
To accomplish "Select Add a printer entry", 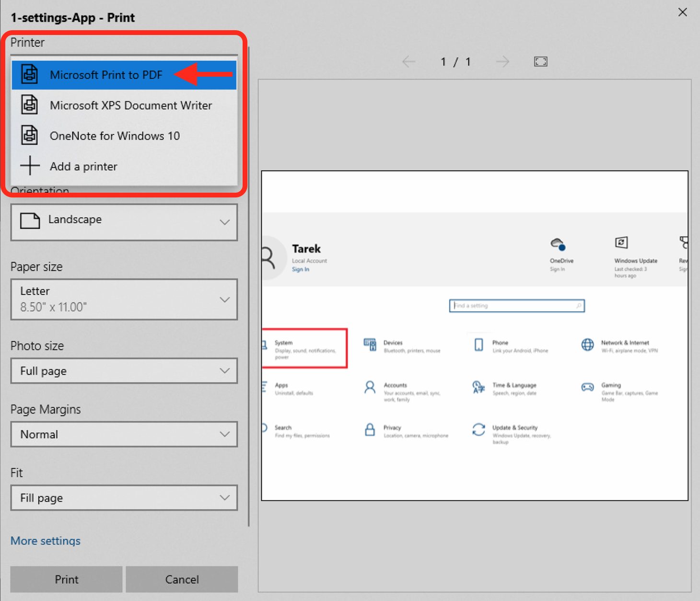I will click(83, 166).
